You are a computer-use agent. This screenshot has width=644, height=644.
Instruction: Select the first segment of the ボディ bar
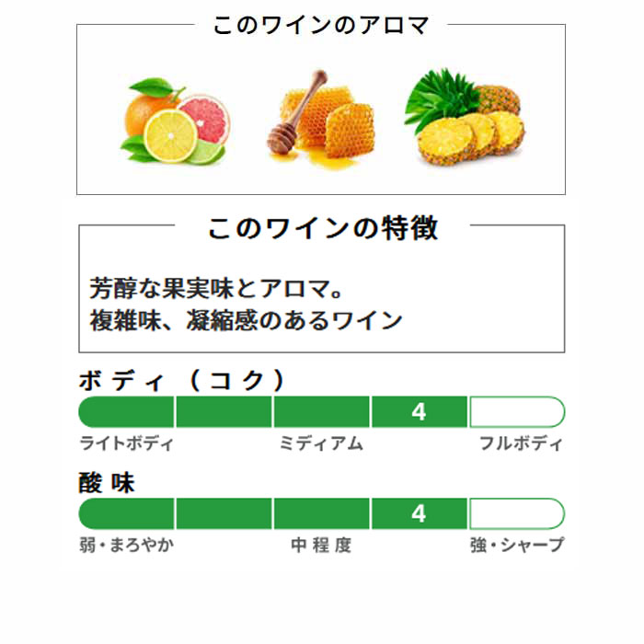pos(126,411)
